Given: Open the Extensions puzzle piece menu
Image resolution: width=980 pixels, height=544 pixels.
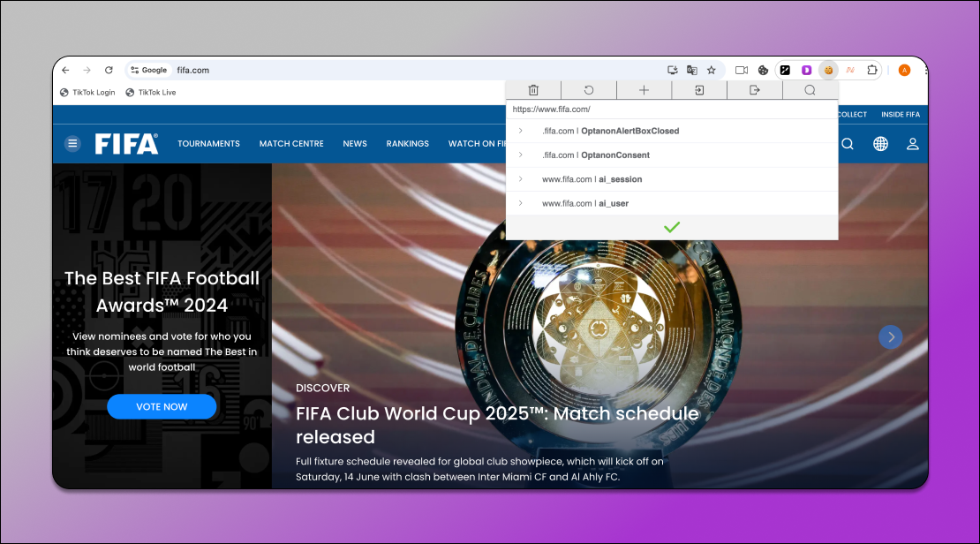Looking at the screenshot, I should point(872,70).
